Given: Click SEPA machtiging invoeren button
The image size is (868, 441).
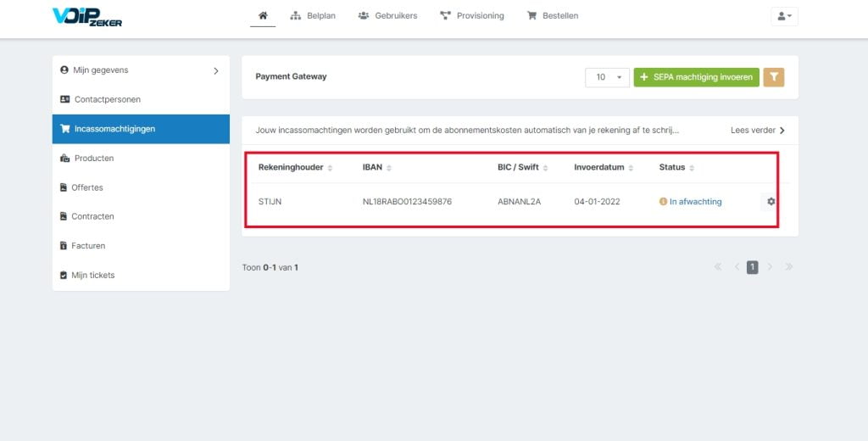Looking at the screenshot, I should click(697, 77).
